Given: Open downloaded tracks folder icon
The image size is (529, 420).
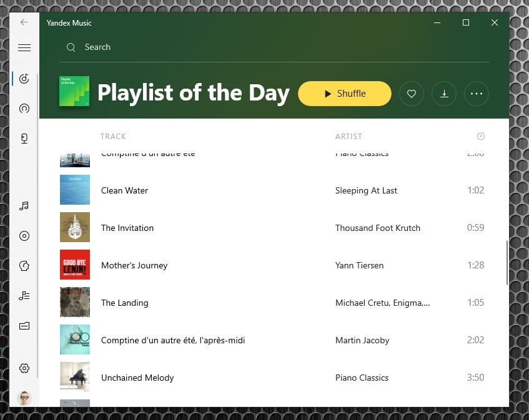Looking at the screenshot, I should pyautogui.click(x=24, y=326).
